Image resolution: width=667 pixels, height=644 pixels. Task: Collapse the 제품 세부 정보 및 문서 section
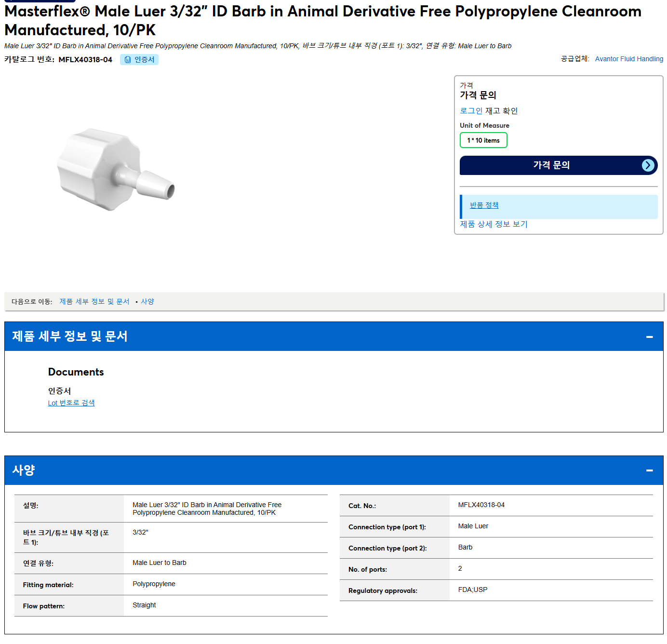[649, 336]
